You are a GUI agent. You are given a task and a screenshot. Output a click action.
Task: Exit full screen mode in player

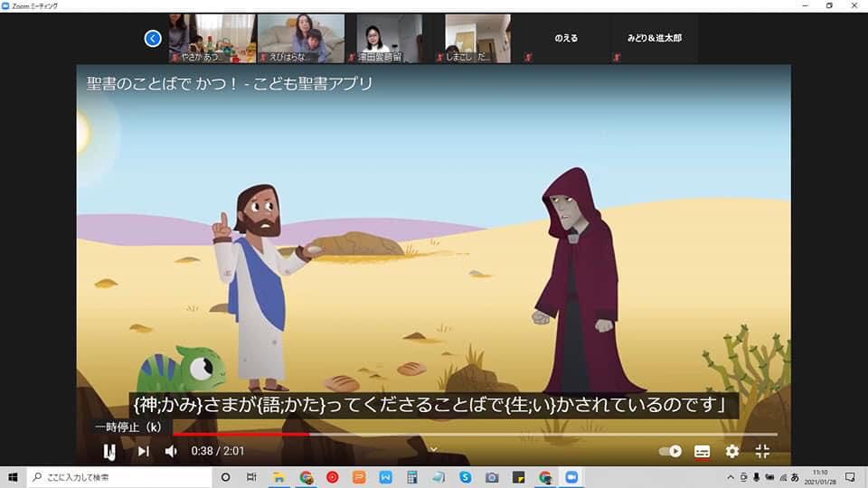(x=762, y=451)
